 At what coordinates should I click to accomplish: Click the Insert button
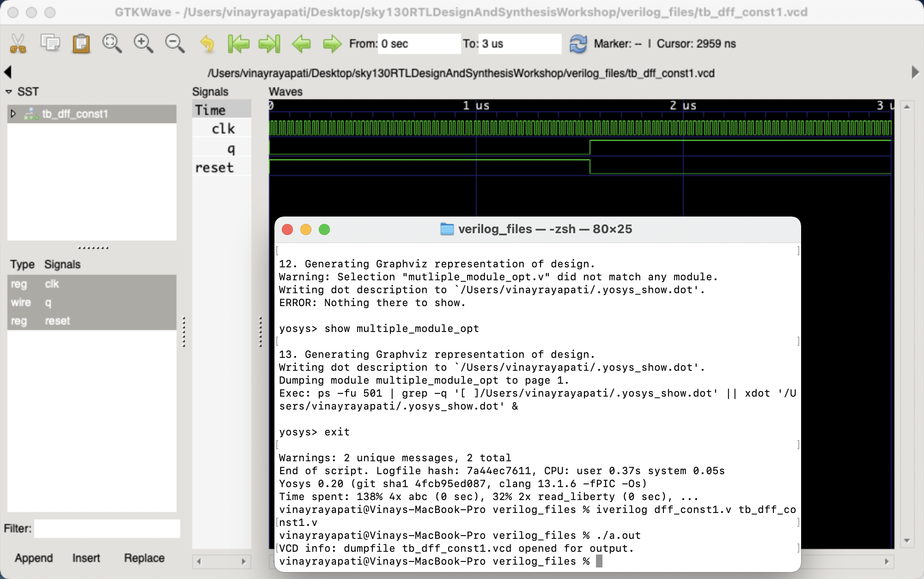(x=86, y=558)
